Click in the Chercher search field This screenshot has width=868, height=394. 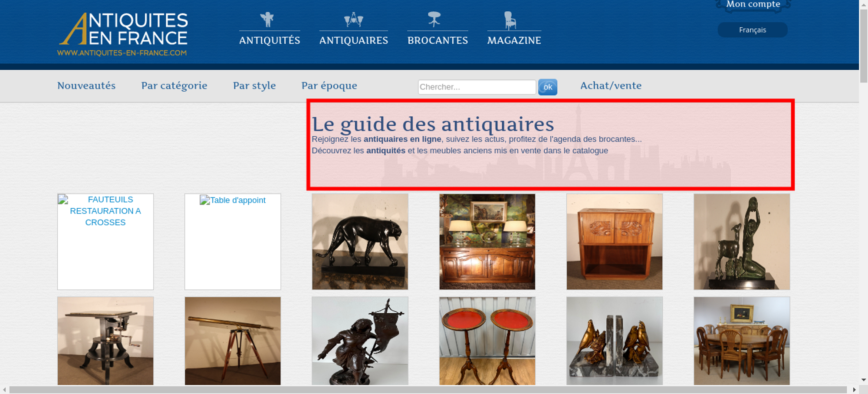[477, 87]
